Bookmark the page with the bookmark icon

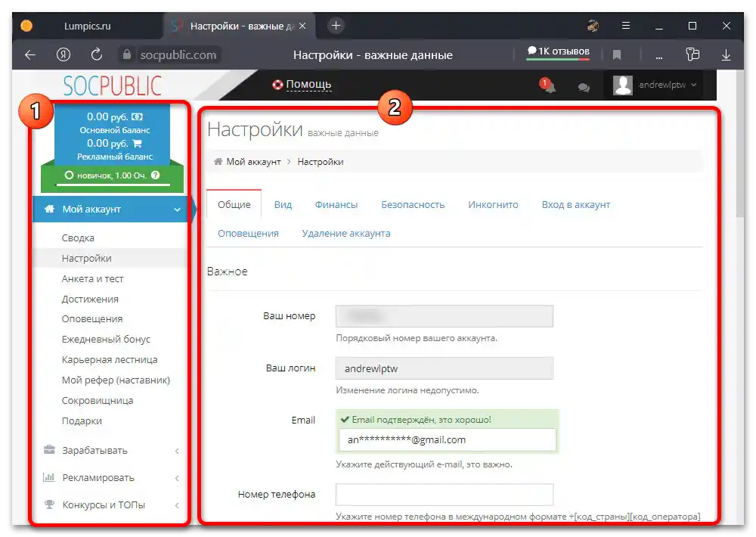coord(616,55)
